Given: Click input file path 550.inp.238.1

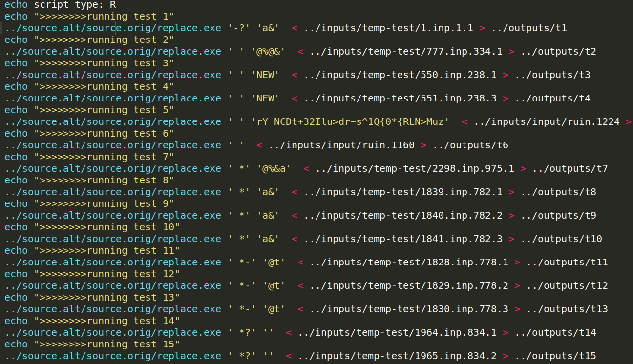Looking at the screenshot, I should (400, 75).
